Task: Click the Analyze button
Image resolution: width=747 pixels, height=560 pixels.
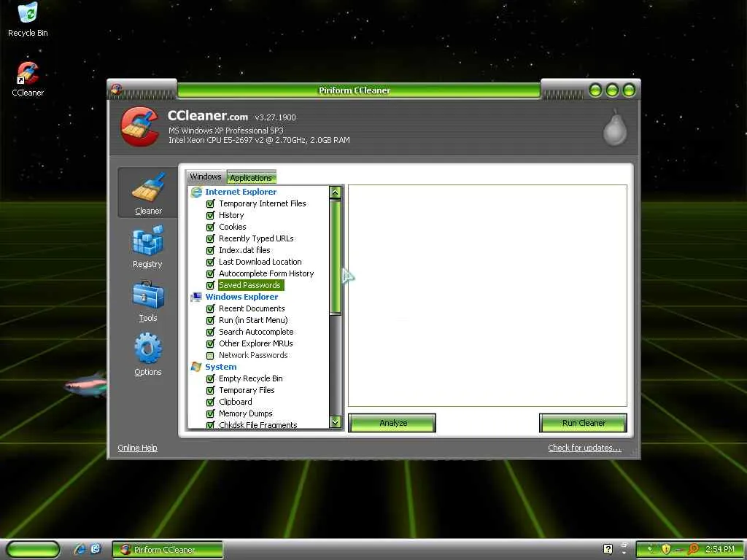Action: point(392,423)
